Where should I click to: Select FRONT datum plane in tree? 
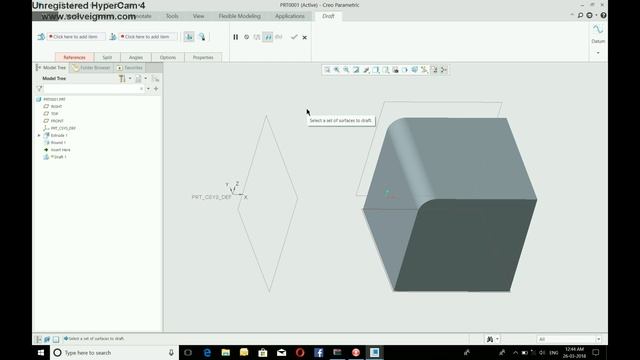pyautogui.click(x=53, y=121)
